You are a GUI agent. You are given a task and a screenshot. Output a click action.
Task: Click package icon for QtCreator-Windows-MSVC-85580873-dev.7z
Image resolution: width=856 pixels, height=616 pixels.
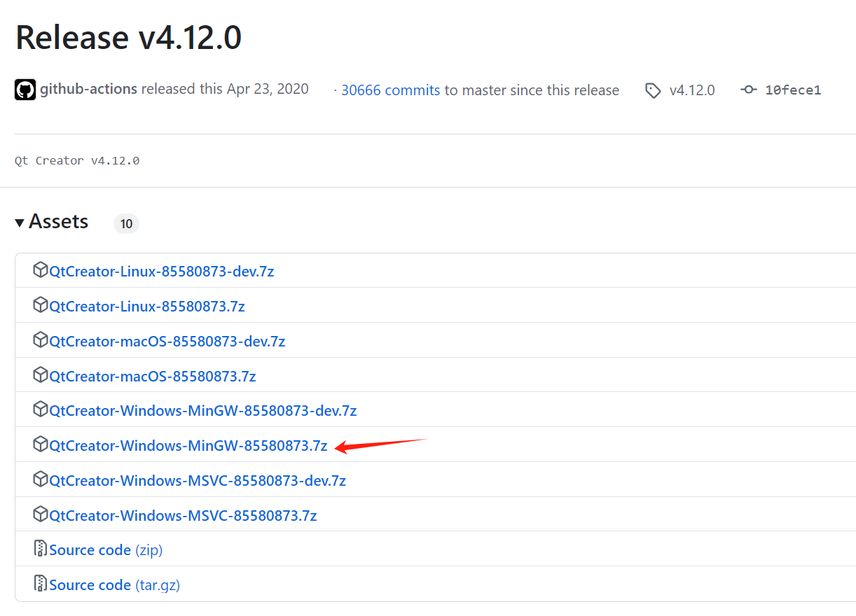41,479
